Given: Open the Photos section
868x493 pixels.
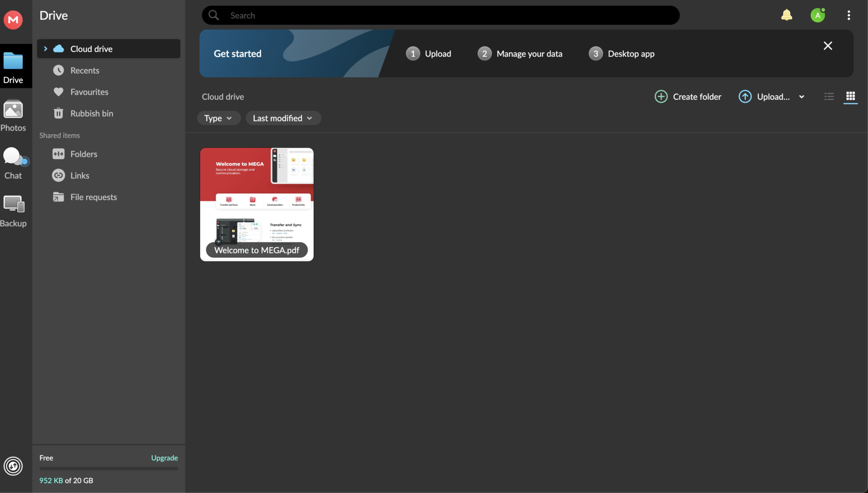Looking at the screenshot, I should [13, 115].
